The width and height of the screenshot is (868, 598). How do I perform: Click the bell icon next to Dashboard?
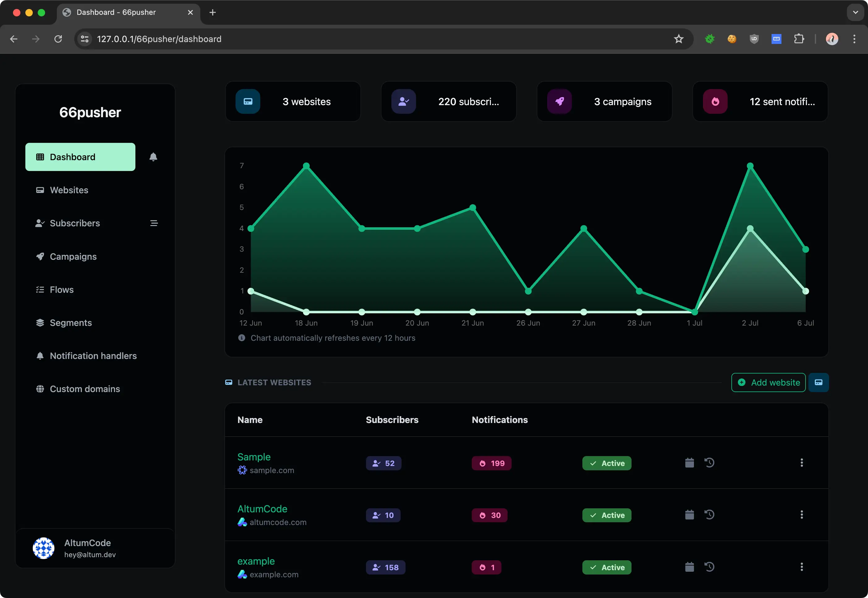point(153,157)
